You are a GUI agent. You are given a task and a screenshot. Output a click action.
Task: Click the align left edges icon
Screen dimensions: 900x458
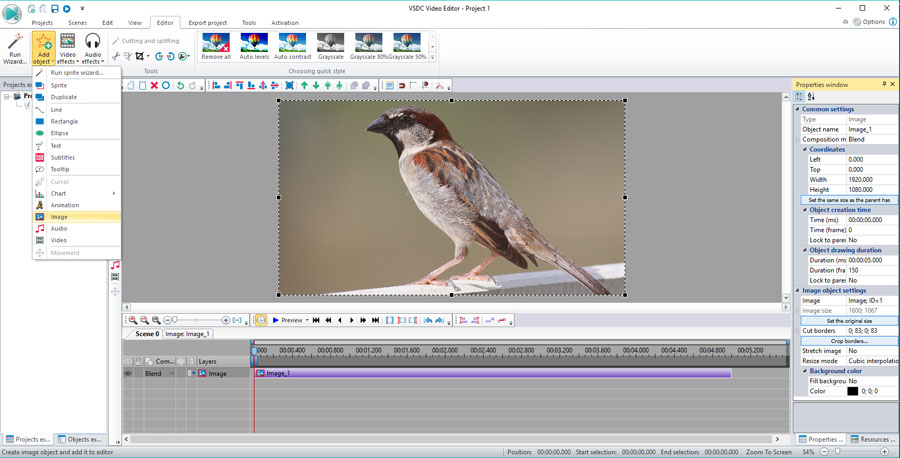[216, 86]
